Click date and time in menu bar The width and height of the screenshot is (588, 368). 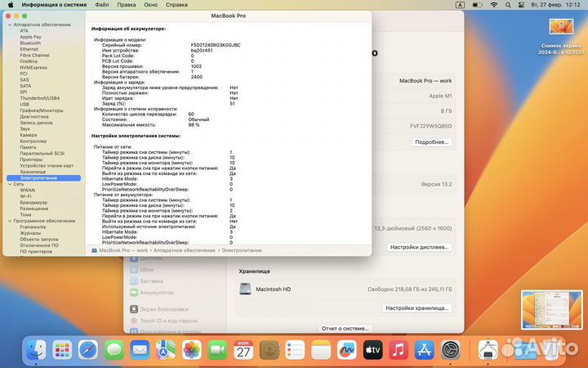pyautogui.click(x=555, y=5)
